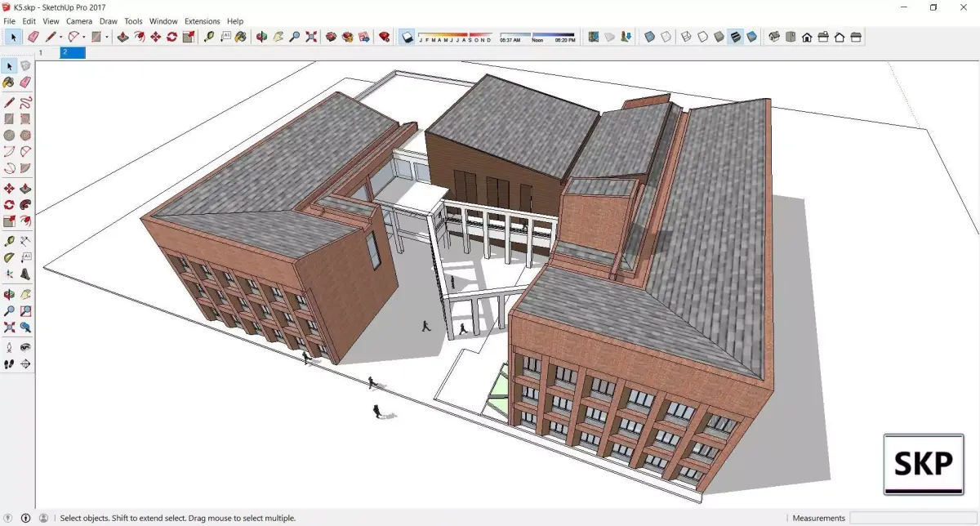980x526 pixels.
Task: Select the Section Plane tool
Action: tap(25, 363)
